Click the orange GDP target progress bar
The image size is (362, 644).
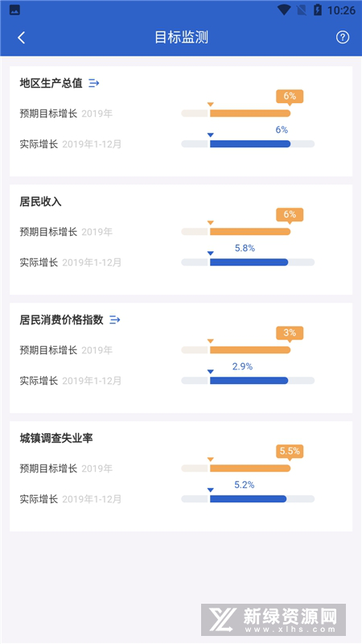(x=250, y=114)
